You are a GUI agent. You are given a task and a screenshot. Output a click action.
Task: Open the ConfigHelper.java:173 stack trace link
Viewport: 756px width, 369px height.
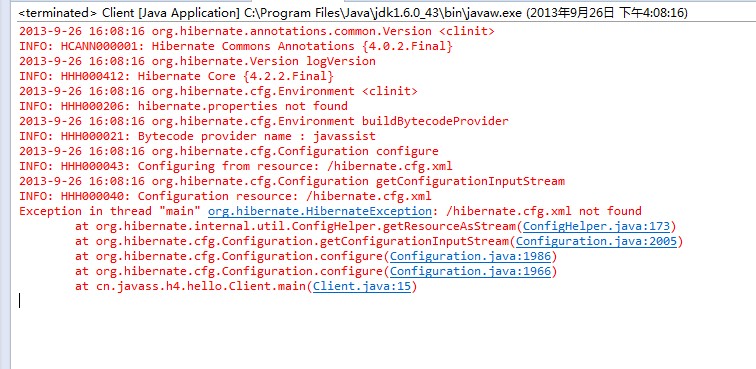(596, 226)
